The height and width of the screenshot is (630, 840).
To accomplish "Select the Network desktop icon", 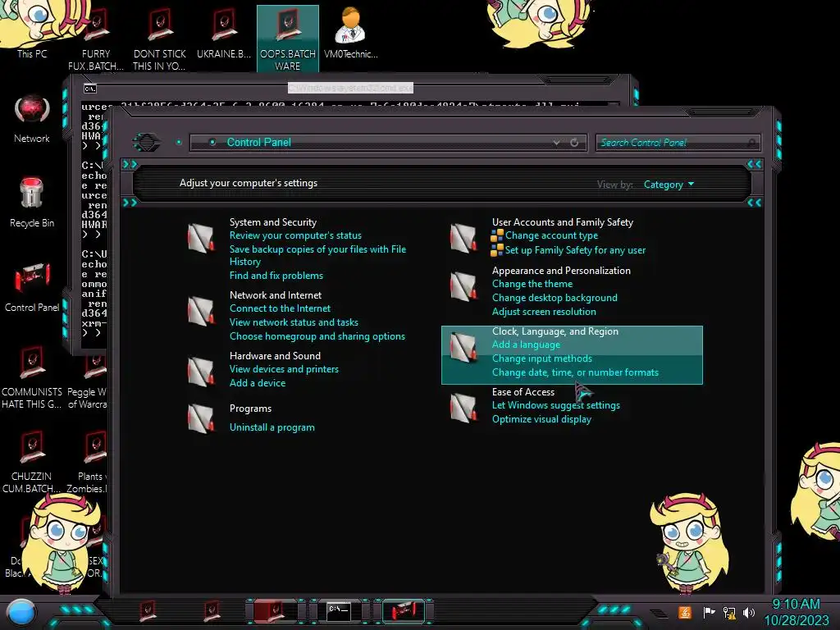I will pos(32,119).
